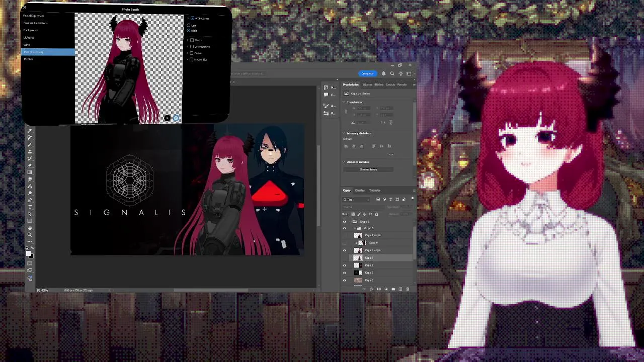This screenshot has height=362, width=644.
Task: Open the layer filter Tipo dropdown
Action: pyautogui.click(x=356, y=200)
